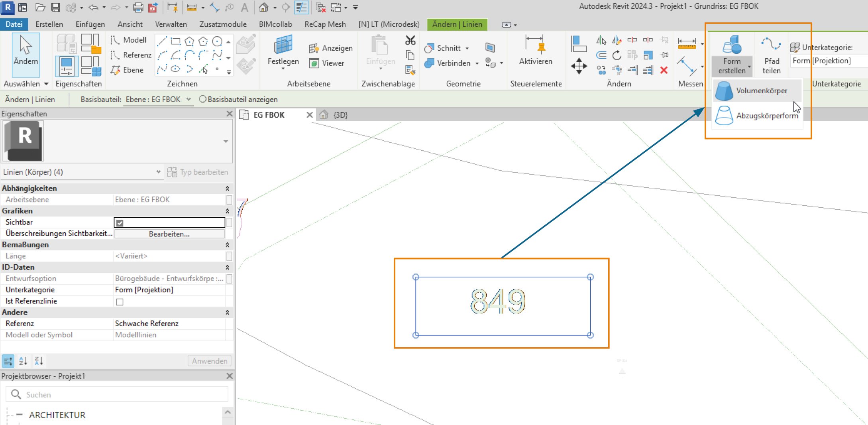Screen dimensions: 868x425
Task: Toggle the Properties palette button in ribbon
Action: tap(66, 67)
